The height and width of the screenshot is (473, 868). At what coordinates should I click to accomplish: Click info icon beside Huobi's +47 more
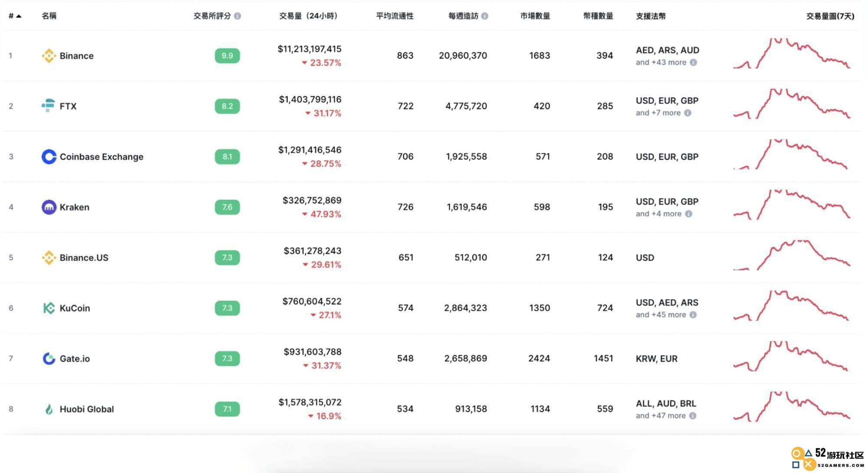click(x=693, y=416)
